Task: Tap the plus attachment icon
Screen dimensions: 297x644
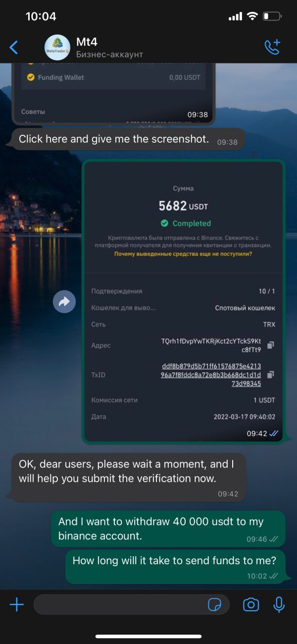Action: (16, 604)
